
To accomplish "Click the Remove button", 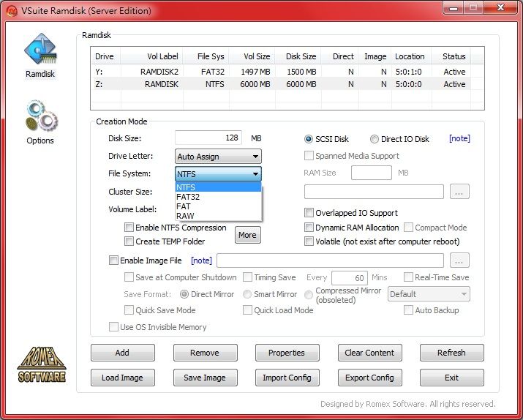I will (205, 353).
